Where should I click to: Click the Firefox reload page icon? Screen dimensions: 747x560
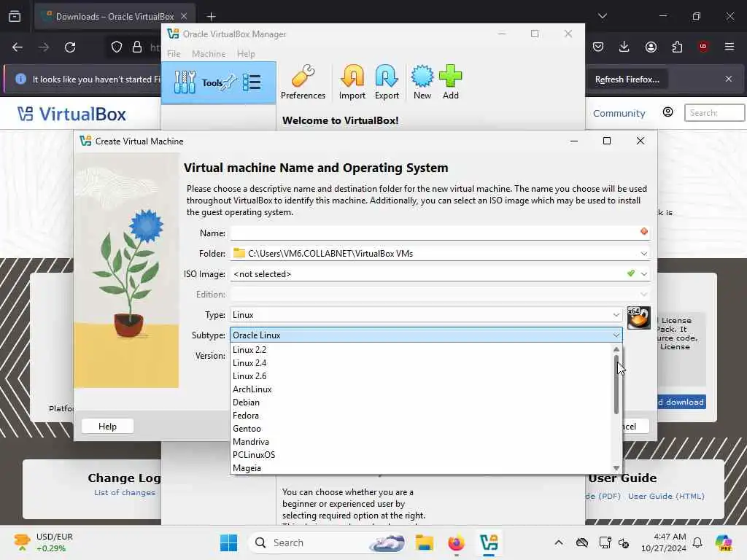pos(70,47)
